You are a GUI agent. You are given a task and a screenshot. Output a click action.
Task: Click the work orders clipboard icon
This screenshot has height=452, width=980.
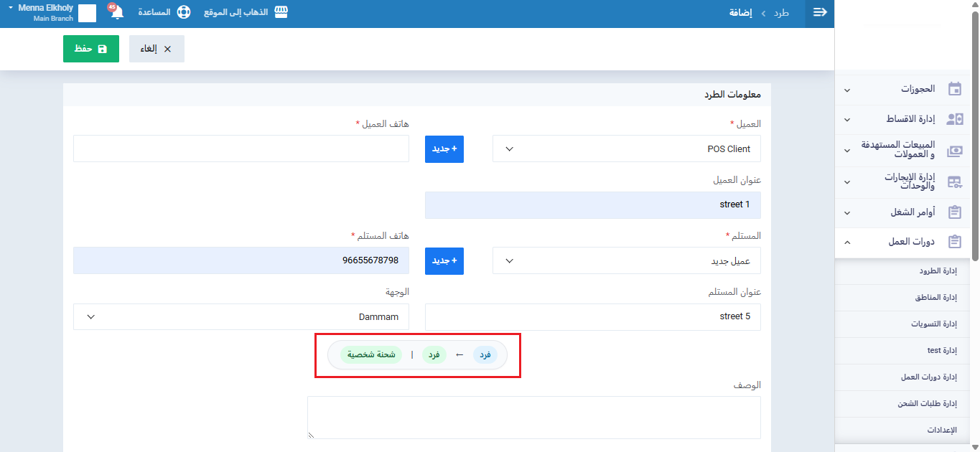(954, 212)
